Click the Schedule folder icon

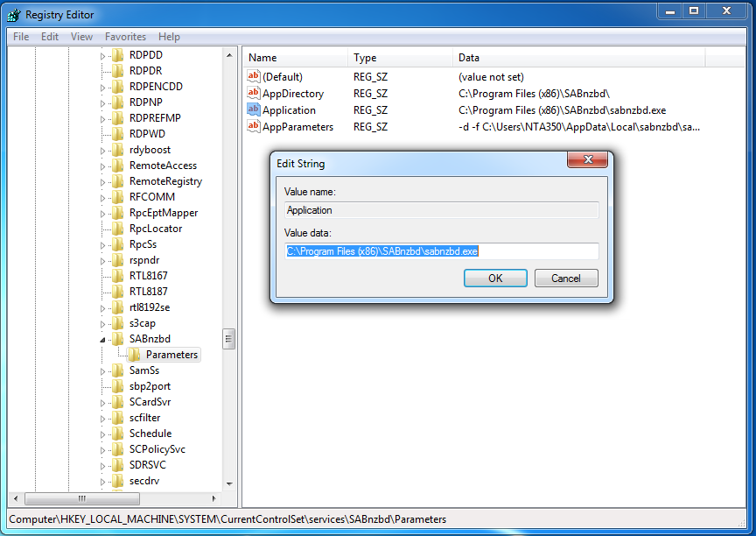117,434
